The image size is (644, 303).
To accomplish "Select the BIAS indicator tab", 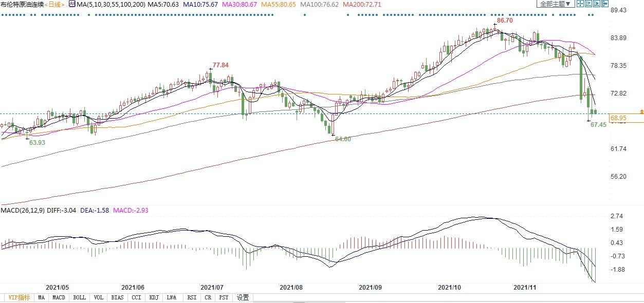I will point(118,297).
